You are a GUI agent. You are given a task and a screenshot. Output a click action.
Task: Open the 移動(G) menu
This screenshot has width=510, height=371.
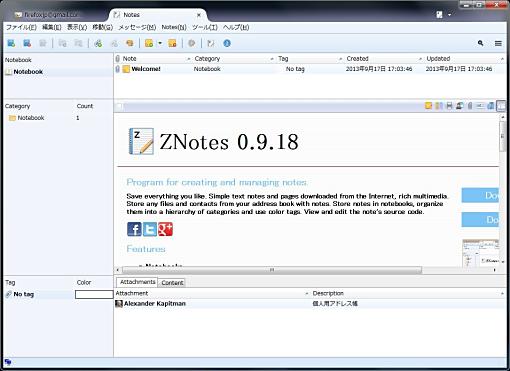pos(102,27)
